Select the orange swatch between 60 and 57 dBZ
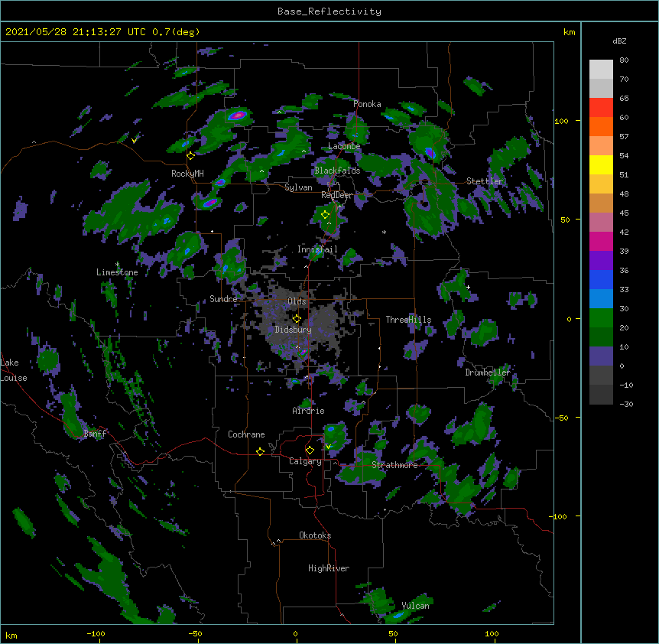The height and width of the screenshot is (644, 659). point(601,126)
